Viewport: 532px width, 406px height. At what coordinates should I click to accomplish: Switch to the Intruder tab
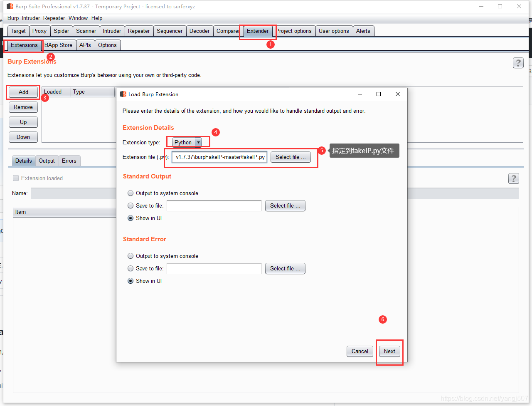click(112, 31)
